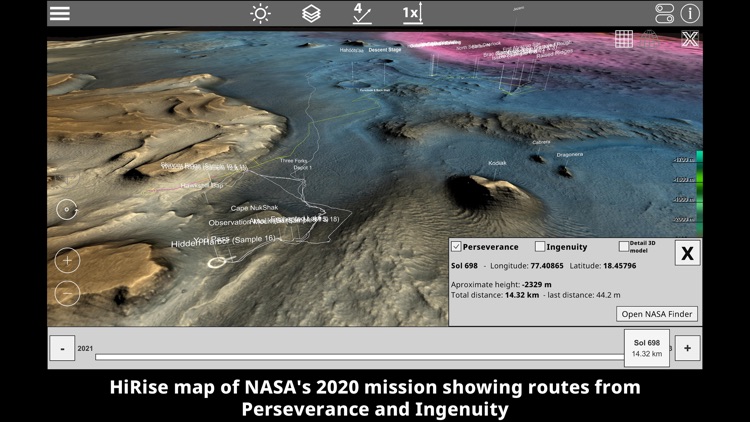The width and height of the screenshot is (750, 422).
Task: Click the Longitude 77.40865 value
Action: pos(547,266)
